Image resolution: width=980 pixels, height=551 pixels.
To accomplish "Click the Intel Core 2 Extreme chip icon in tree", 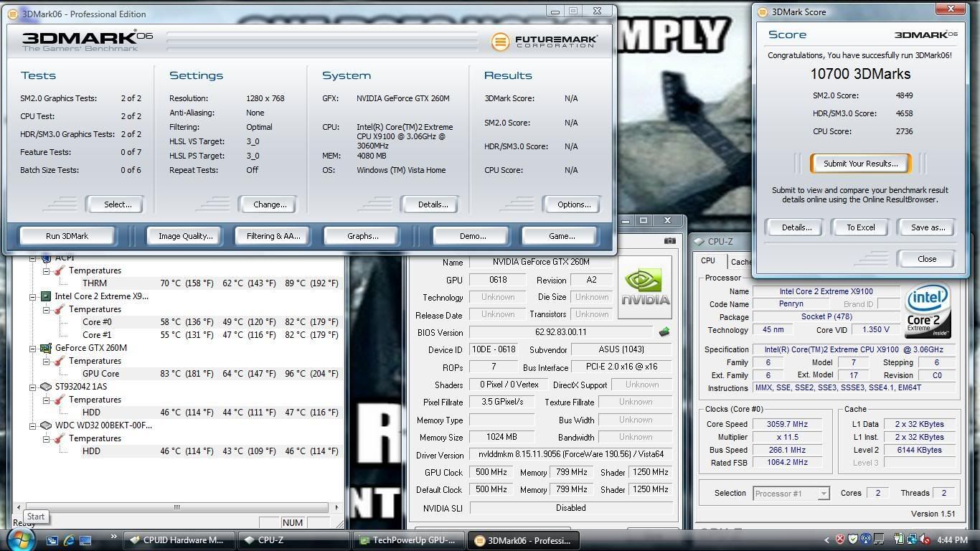I will (46, 296).
